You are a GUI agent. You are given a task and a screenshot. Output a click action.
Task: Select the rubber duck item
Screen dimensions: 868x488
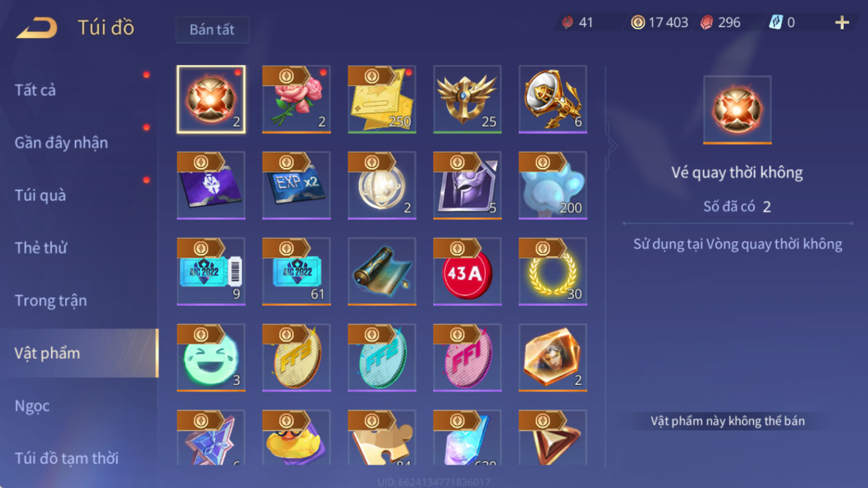[x=296, y=438]
